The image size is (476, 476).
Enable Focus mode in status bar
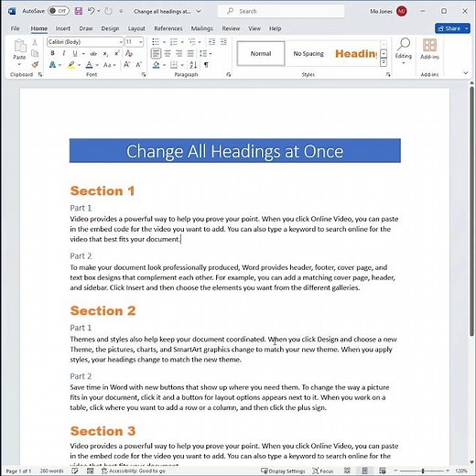point(323,471)
